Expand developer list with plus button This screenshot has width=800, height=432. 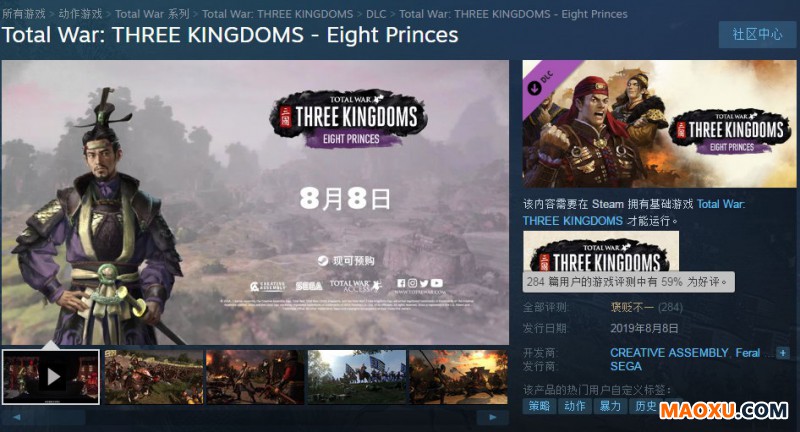[783, 352]
